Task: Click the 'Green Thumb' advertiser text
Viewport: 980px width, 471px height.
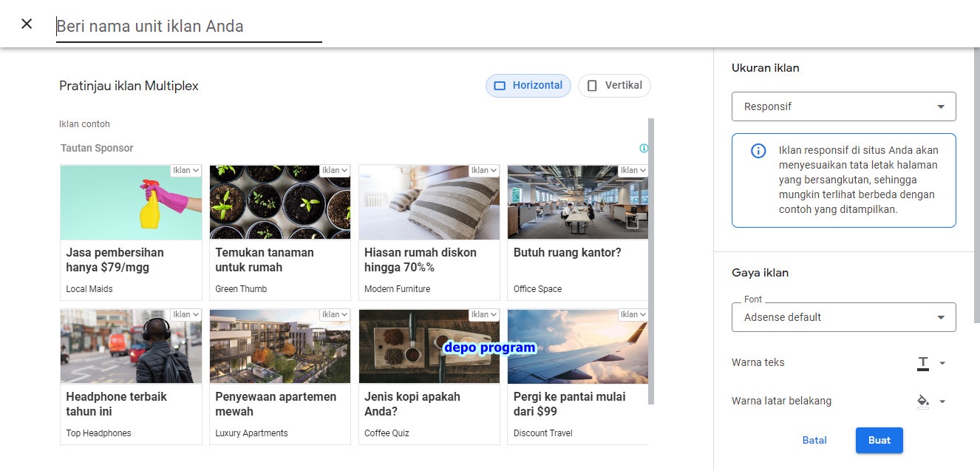Action: point(241,289)
